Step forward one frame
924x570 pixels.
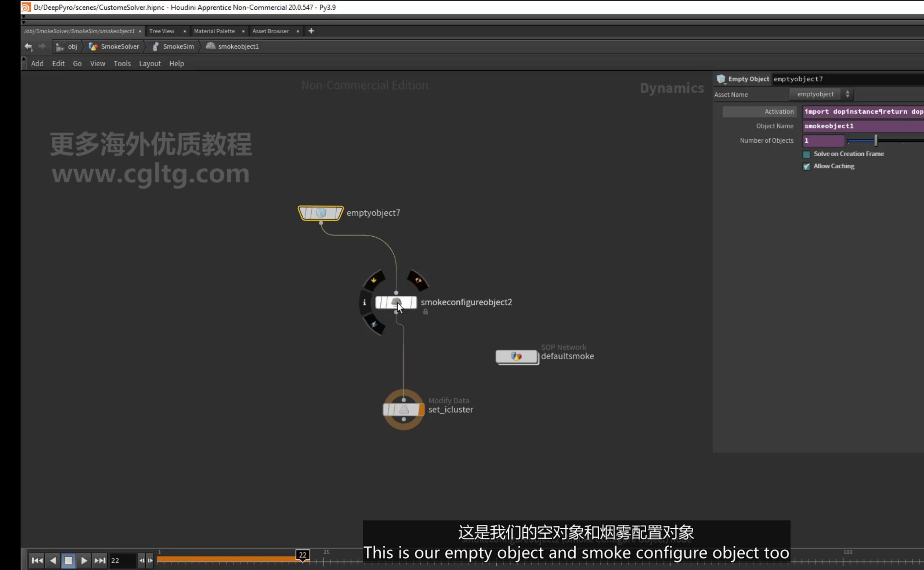point(150,561)
